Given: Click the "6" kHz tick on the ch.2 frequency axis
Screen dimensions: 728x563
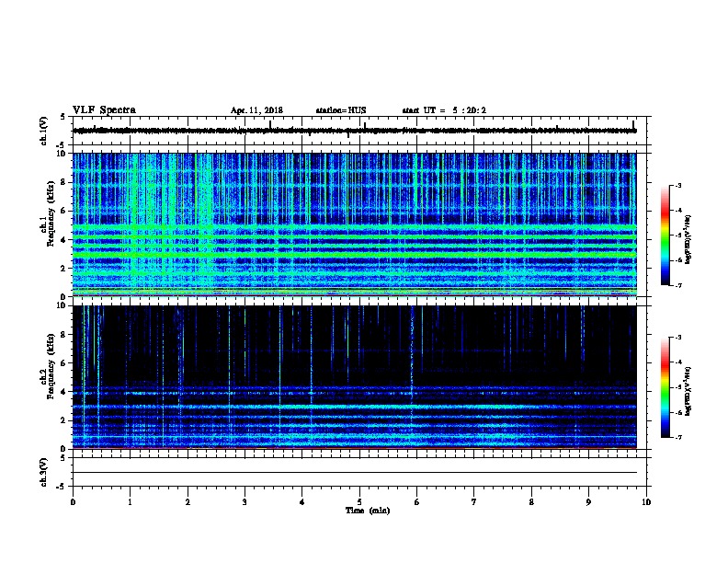Looking at the screenshot, I should (x=64, y=362).
